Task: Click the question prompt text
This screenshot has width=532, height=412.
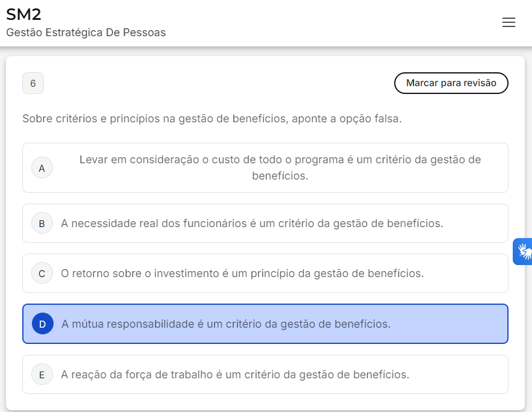Action: (212, 119)
